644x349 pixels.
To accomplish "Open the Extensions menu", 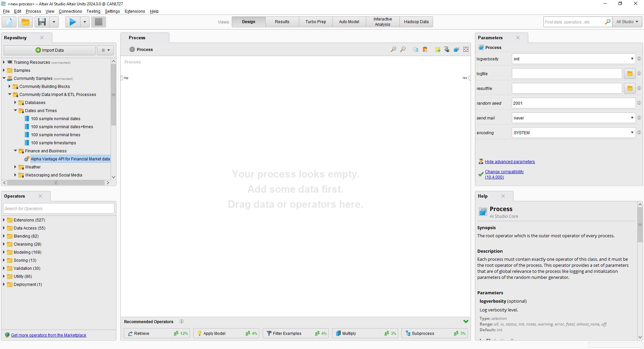I will 135,11.
